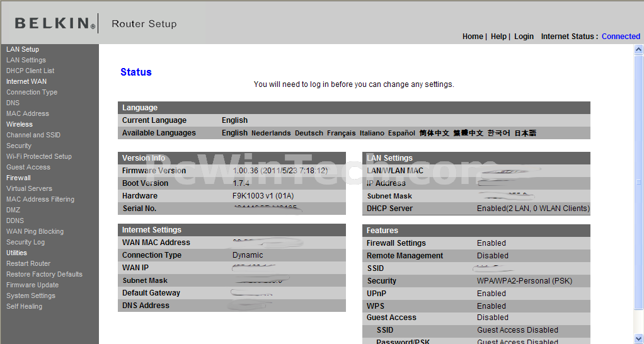Image resolution: width=644 pixels, height=344 pixels.
Task: Click the LAN Setup sidebar heading
Action: click(x=23, y=49)
